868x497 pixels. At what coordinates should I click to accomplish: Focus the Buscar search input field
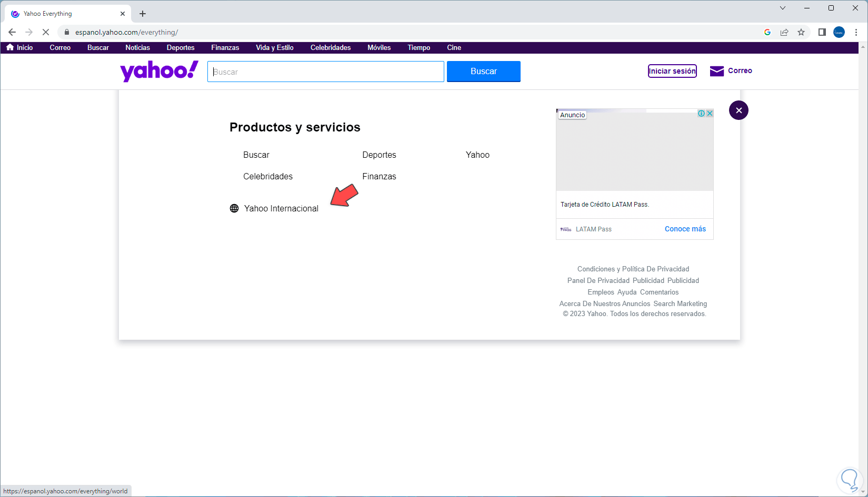326,72
